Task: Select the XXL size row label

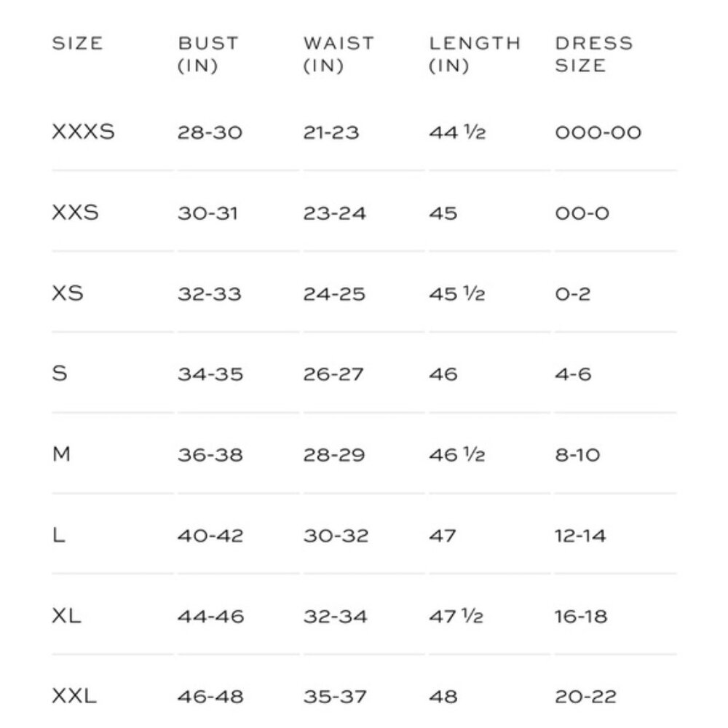Action: click(74, 697)
